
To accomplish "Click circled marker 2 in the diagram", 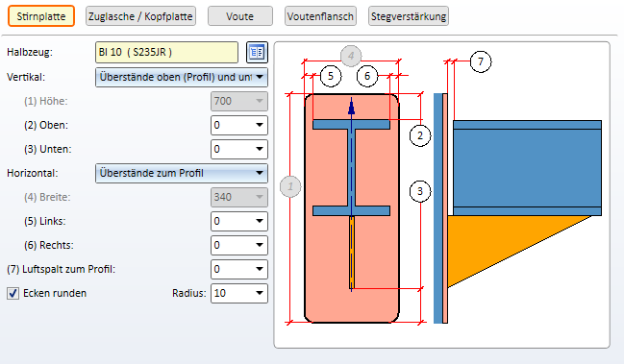I will pyautogui.click(x=420, y=135).
